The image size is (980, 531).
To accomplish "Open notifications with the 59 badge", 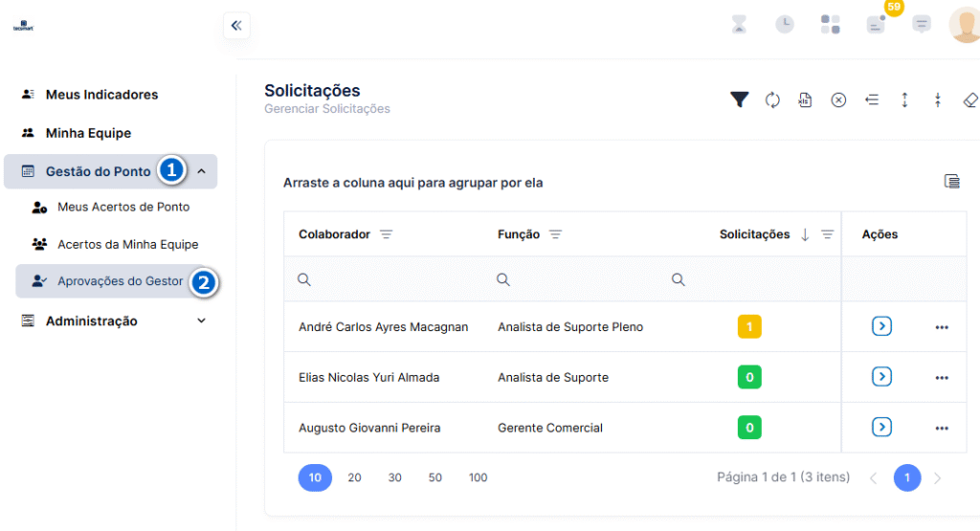I will coord(877,24).
